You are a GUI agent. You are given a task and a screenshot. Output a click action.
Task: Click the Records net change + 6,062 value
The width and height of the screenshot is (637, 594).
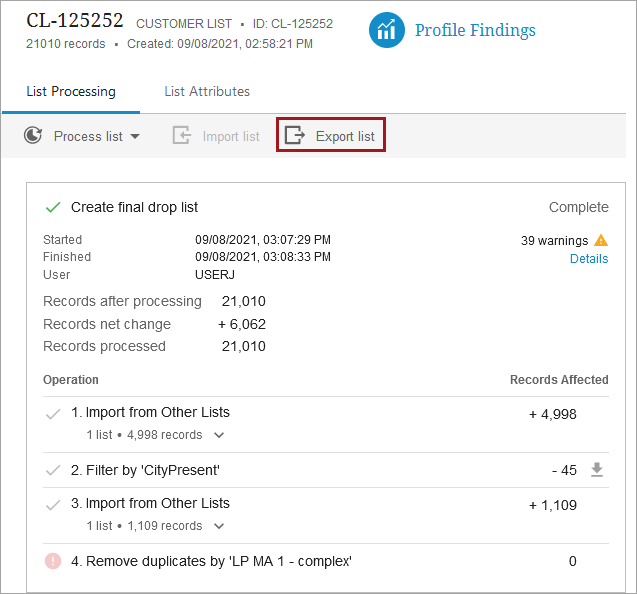click(242, 324)
